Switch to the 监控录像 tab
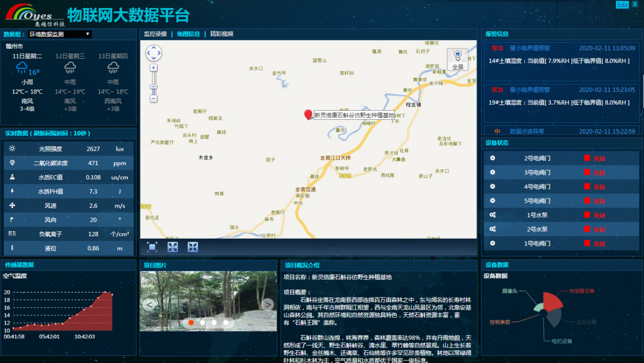The height and width of the screenshot is (363, 644). [155, 34]
